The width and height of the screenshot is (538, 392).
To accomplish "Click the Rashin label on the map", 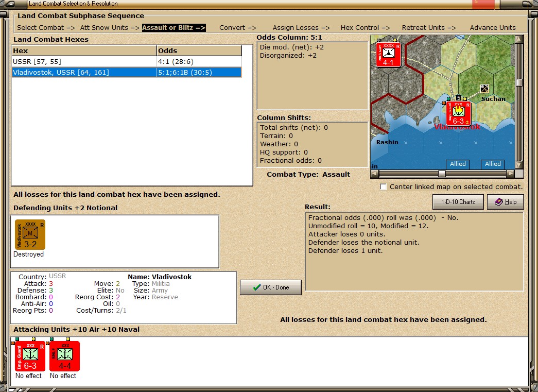I will click(x=387, y=142).
